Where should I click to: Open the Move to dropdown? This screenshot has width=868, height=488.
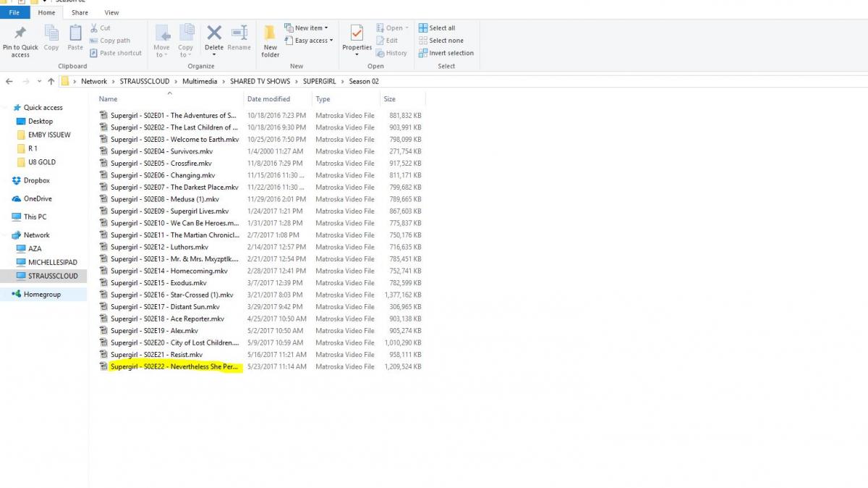(x=161, y=41)
